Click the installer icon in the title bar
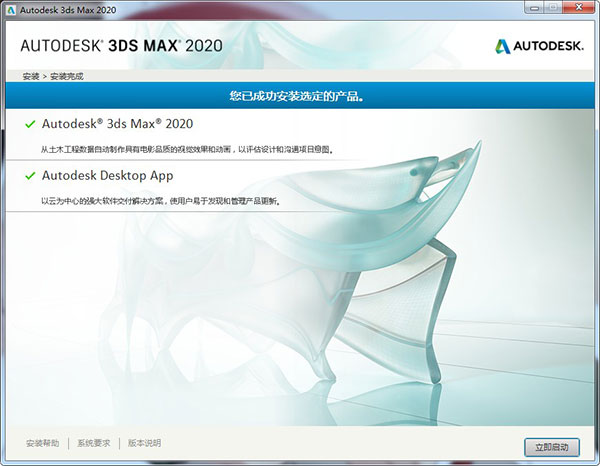Screen dimensions: 600x466 tap(10, 9)
